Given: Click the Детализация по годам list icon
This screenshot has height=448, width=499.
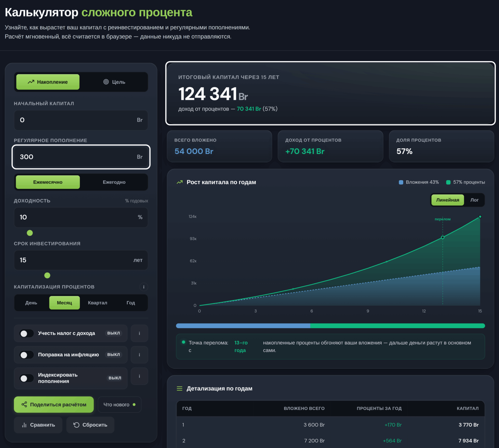Looking at the screenshot, I should point(180,388).
